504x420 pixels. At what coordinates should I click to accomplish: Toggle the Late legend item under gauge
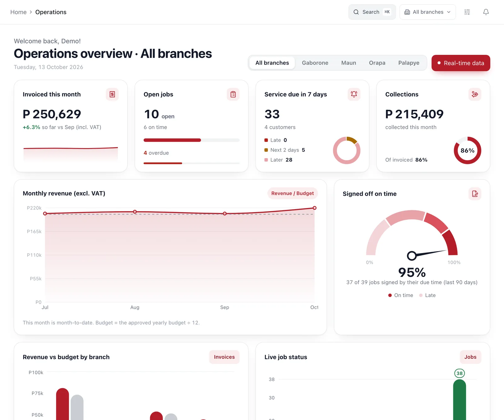pyautogui.click(x=427, y=295)
